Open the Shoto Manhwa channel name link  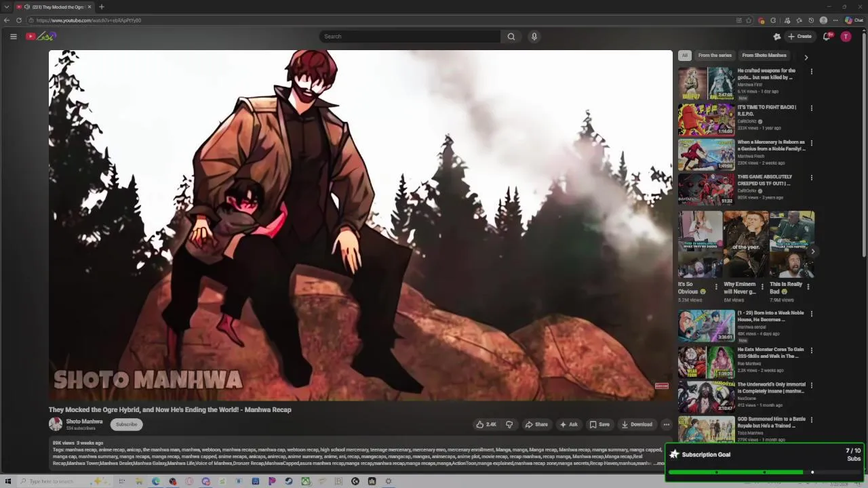[84, 422]
